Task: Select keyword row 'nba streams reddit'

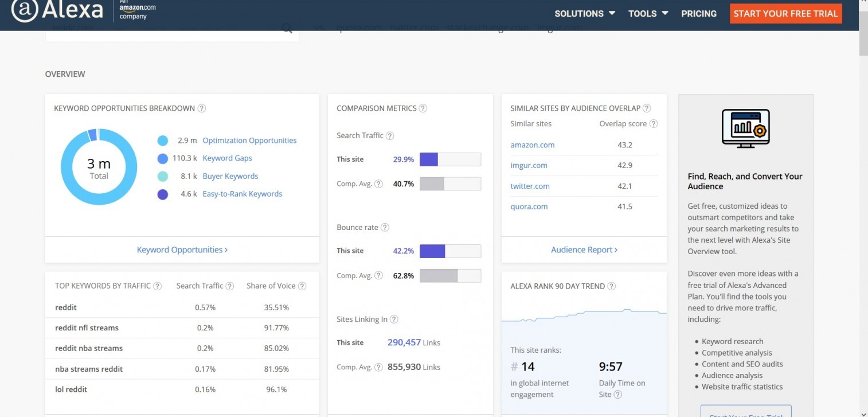Action: (182, 369)
